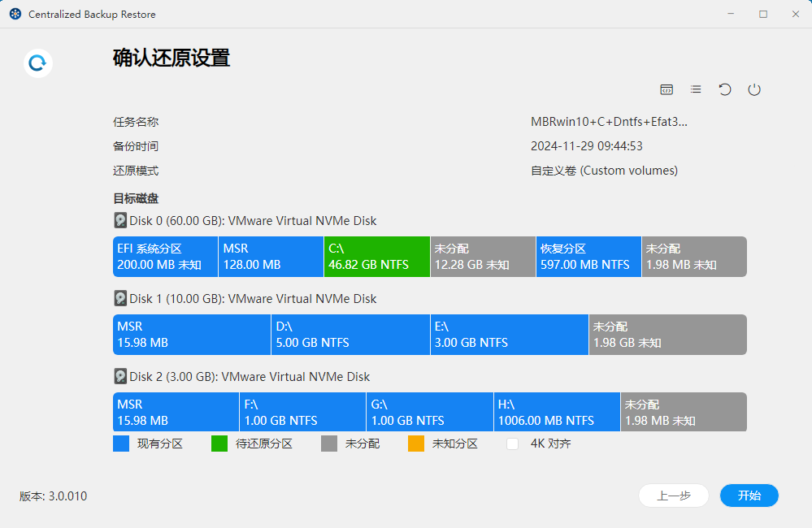Select the H:\ 1006.00 MB partition

[x=557, y=413]
